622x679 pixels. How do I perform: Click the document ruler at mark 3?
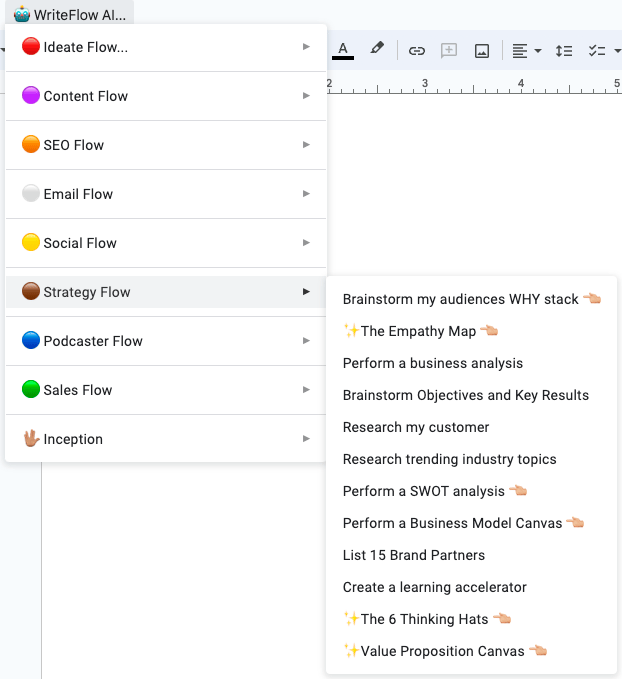point(425,83)
